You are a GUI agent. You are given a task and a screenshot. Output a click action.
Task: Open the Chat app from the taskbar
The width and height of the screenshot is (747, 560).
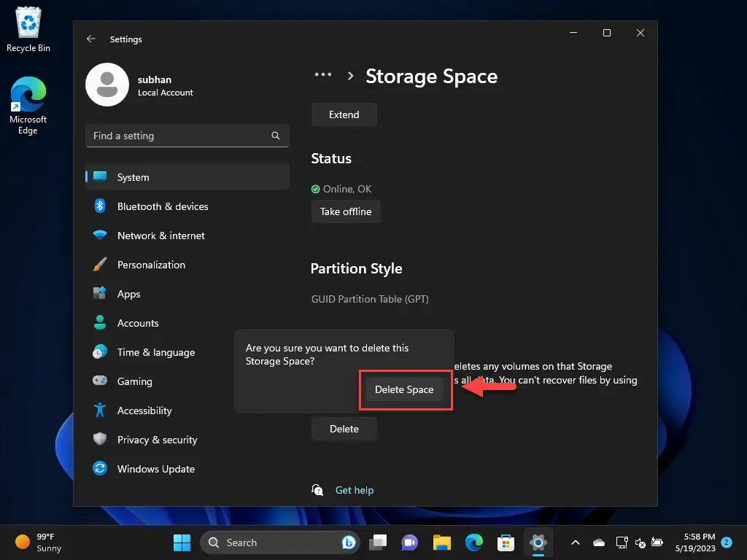(x=410, y=542)
